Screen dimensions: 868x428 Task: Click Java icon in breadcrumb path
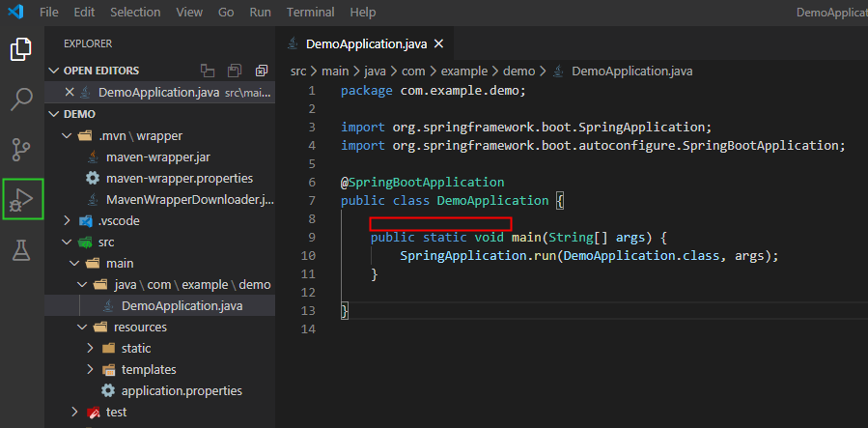point(559,71)
